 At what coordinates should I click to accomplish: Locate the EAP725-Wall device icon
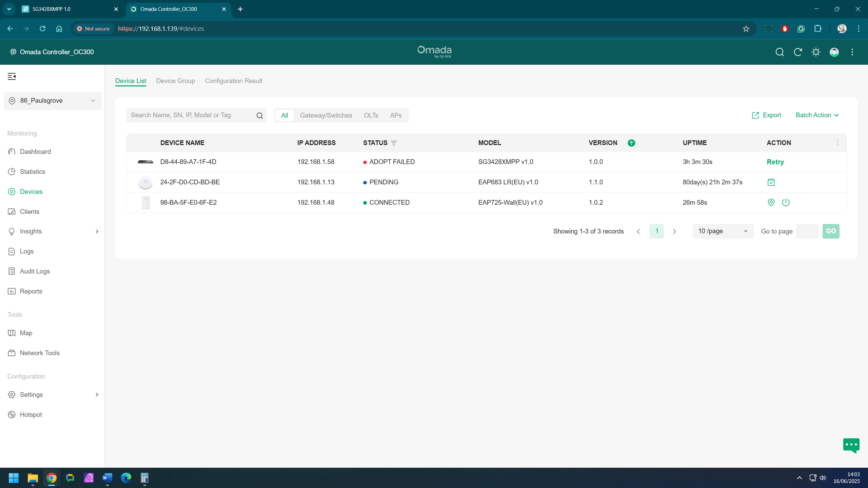[x=771, y=203]
